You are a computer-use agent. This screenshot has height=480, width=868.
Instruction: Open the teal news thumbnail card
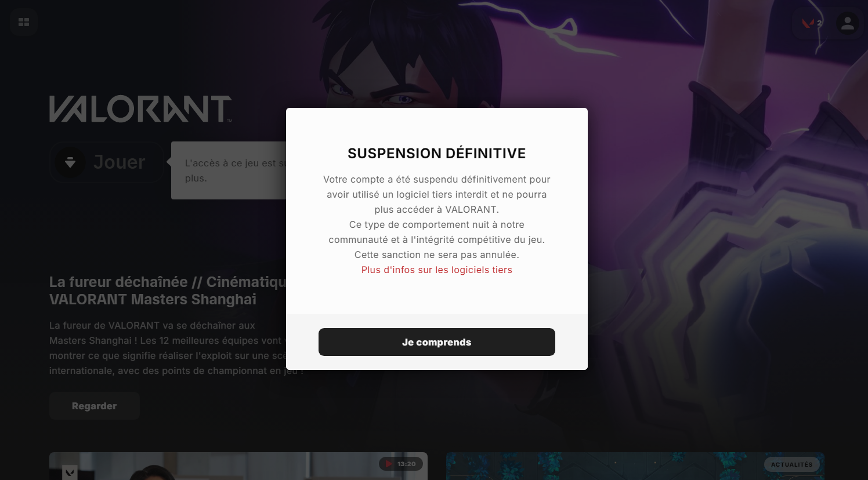(635, 466)
